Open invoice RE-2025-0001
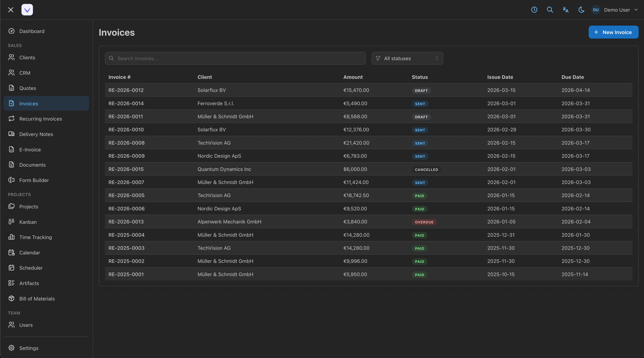The image size is (644, 358). [x=126, y=274]
